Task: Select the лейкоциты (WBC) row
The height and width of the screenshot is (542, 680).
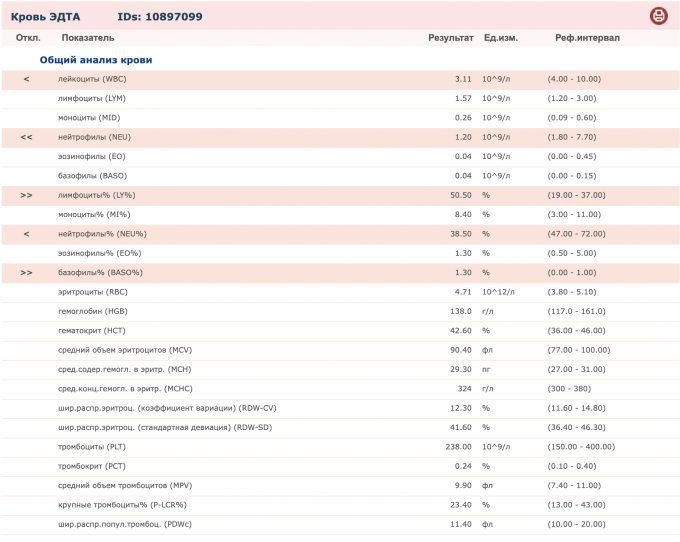Action: tap(93, 79)
